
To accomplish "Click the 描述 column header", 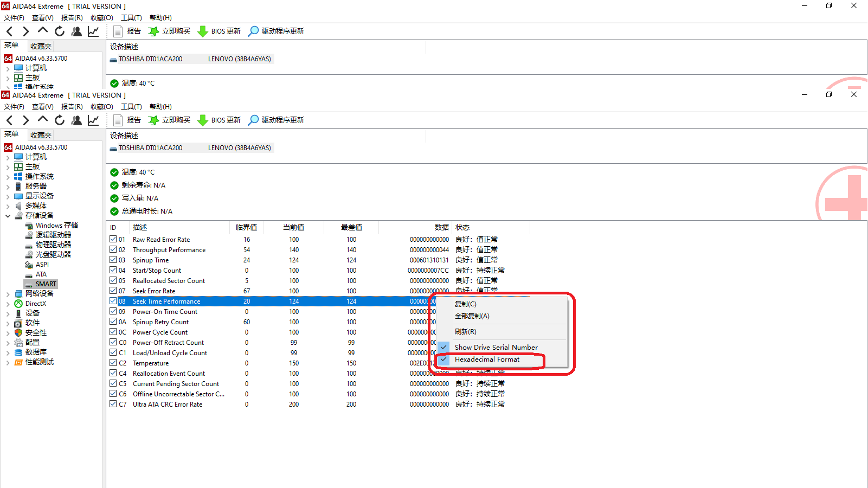I will point(140,228).
